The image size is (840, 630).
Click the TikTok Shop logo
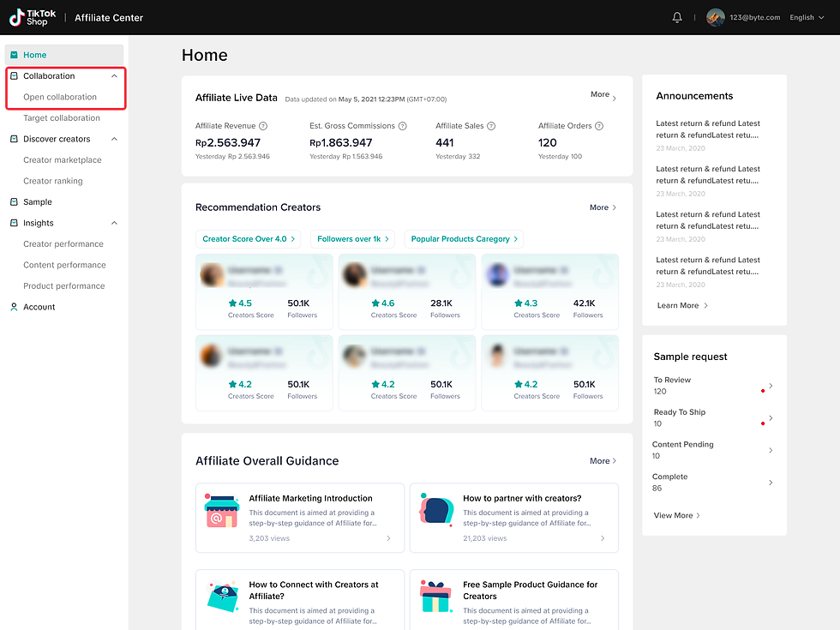(x=30, y=16)
